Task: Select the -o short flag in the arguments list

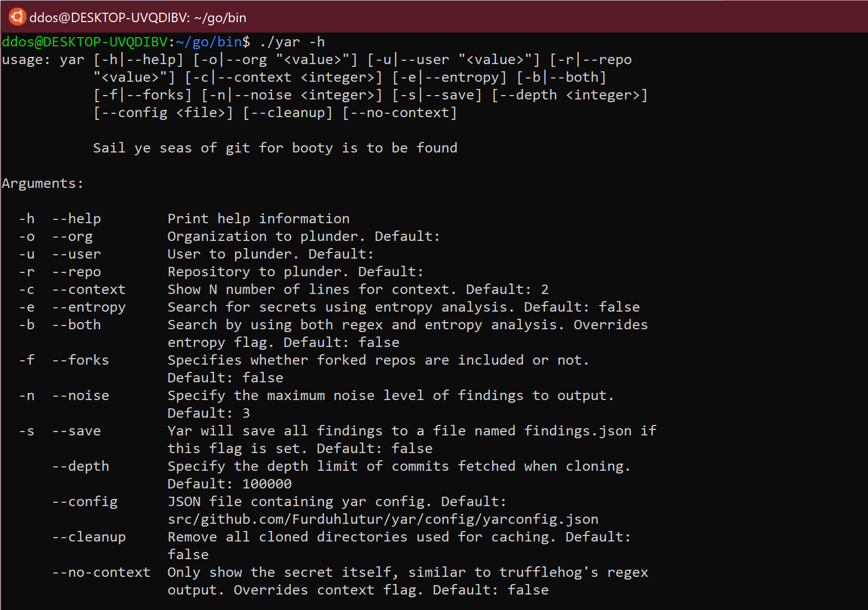Action: [27, 236]
